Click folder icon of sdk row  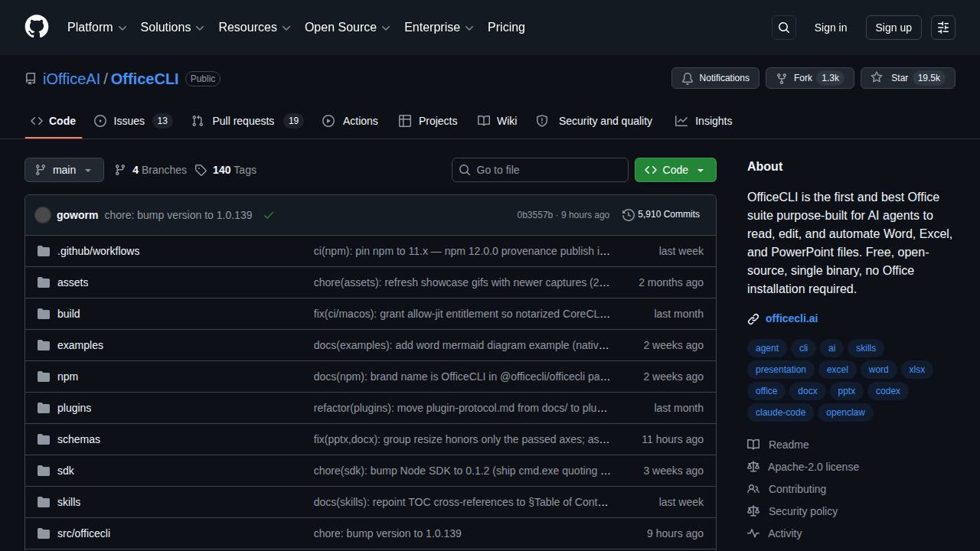point(44,471)
